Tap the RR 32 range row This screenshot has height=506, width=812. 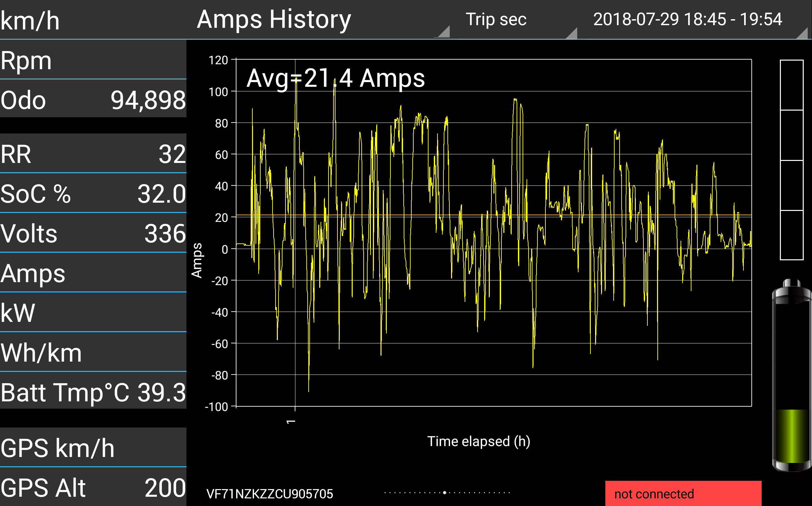(x=93, y=154)
